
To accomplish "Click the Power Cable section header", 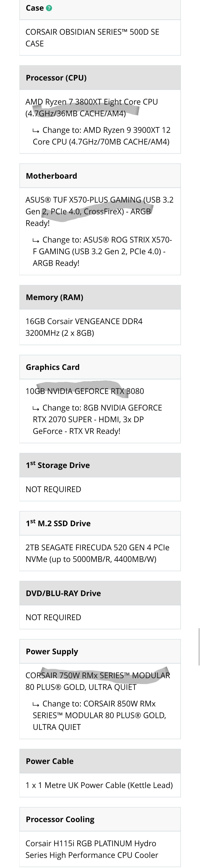I will click(x=100, y=761).
